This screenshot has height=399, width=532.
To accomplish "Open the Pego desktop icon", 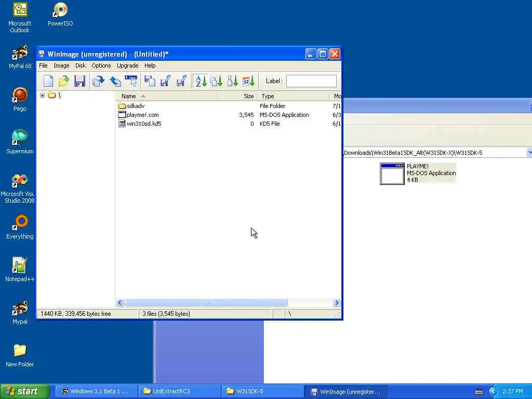I will pyautogui.click(x=20, y=99).
